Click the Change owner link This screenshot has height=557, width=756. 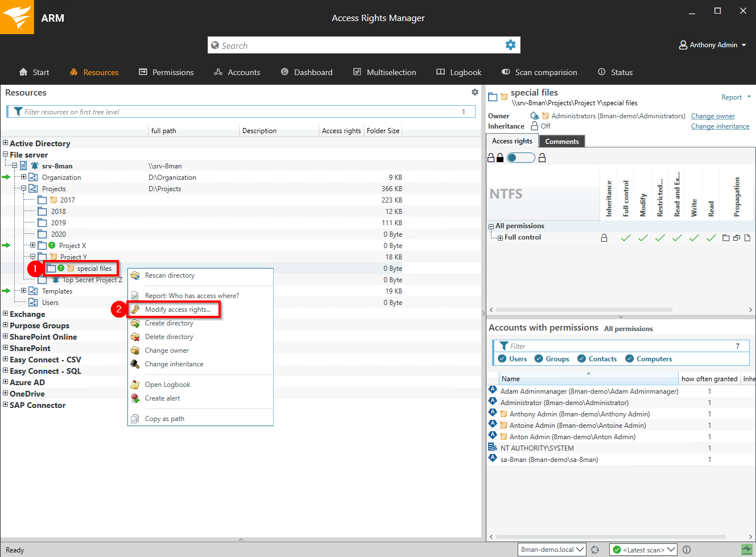click(713, 116)
